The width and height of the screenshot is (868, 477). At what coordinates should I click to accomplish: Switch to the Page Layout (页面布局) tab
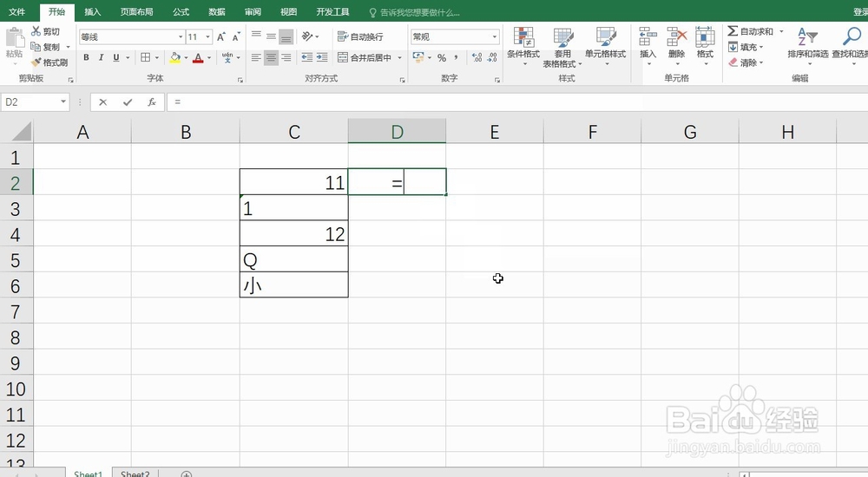[137, 11]
